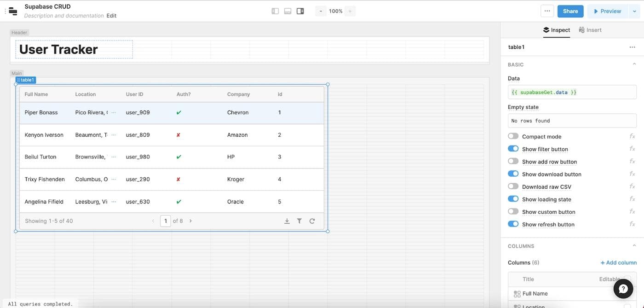Image resolution: width=644 pixels, height=308 pixels.
Task: Click the Add column link
Action: pos(618,262)
